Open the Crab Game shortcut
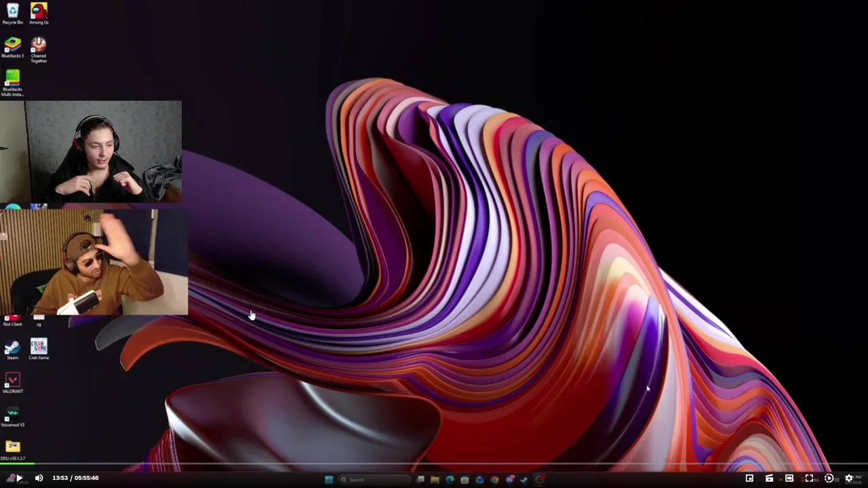 point(39,350)
